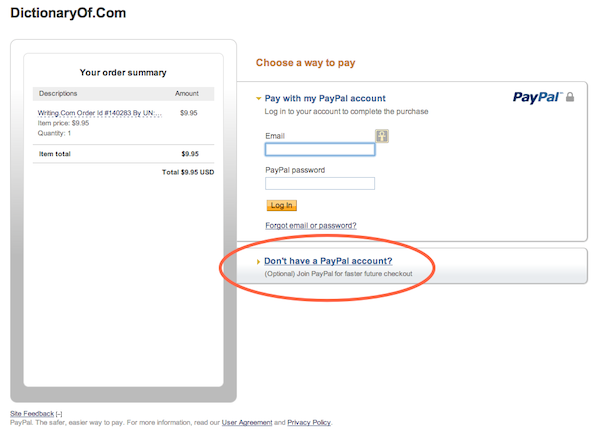The image size is (600, 433).
Task: Open the Site Feedback link
Action: point(32,413)
